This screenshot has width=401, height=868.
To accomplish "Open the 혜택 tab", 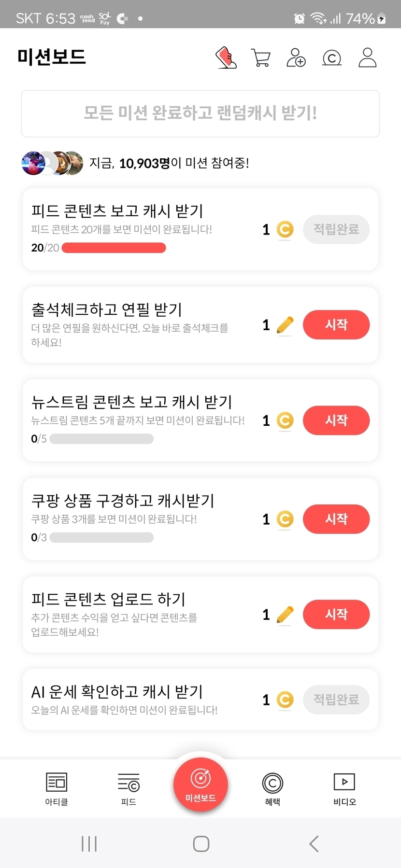I will (x=272, y=788).
